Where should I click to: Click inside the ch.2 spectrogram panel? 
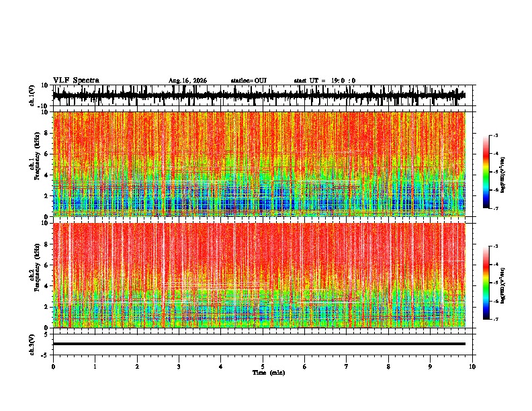point(259,275)
